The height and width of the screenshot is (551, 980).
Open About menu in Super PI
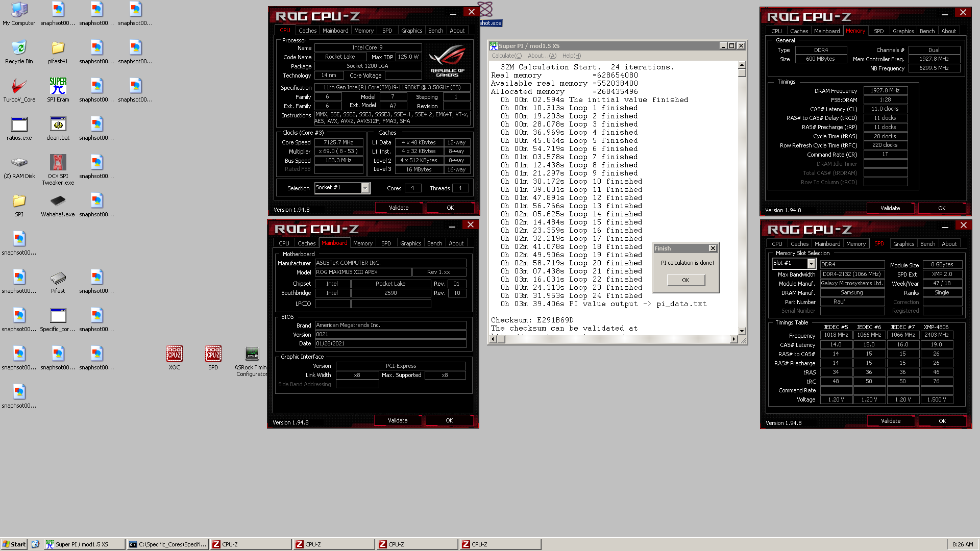pos(542,56)
